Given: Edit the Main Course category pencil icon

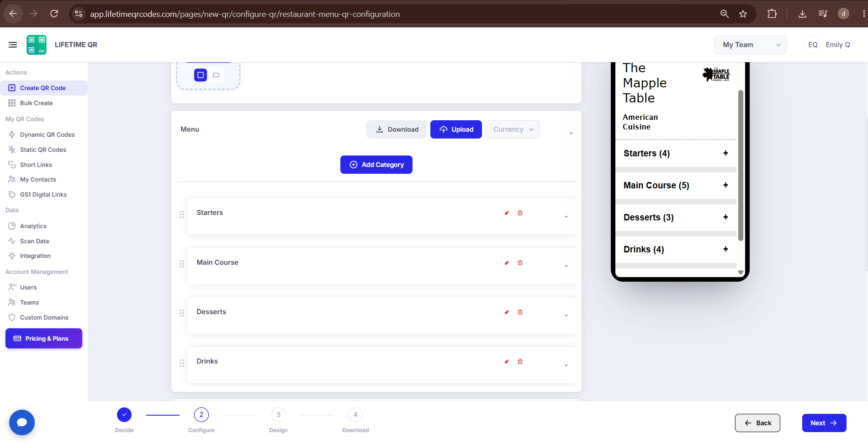Looking at the screenshot, I should [x=507, y=263].
